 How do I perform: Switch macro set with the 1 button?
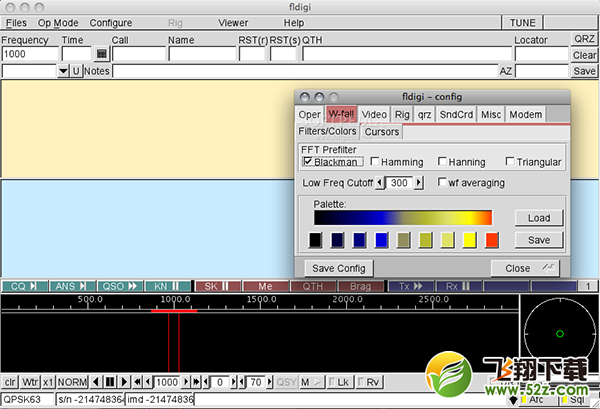(x=588, y=286)
